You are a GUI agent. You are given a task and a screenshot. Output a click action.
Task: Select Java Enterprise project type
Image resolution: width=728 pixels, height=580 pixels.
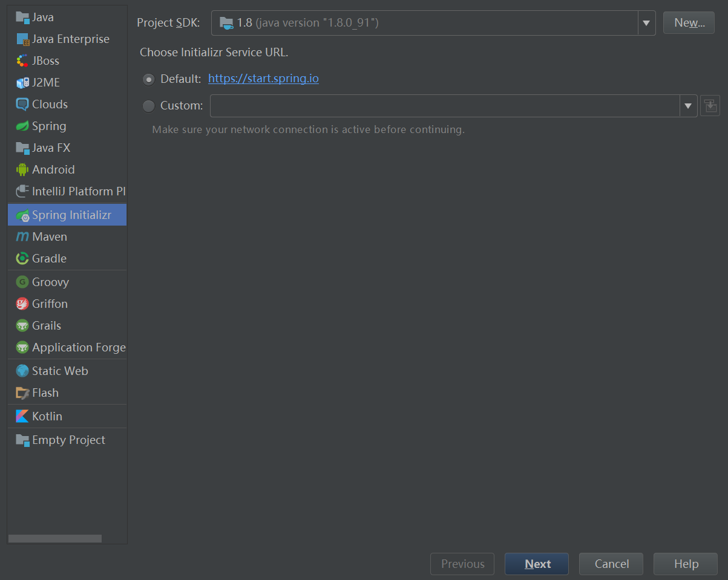pyautogui.click(x=70, y=39)
